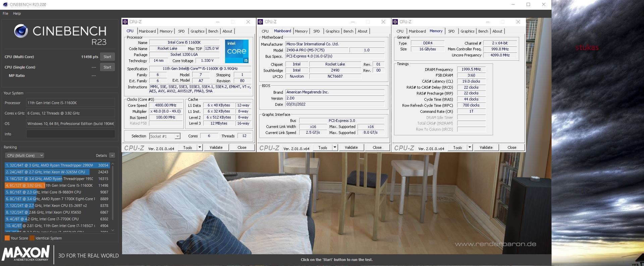Click Tools button in third CPU-Z window

pos(458,147)
